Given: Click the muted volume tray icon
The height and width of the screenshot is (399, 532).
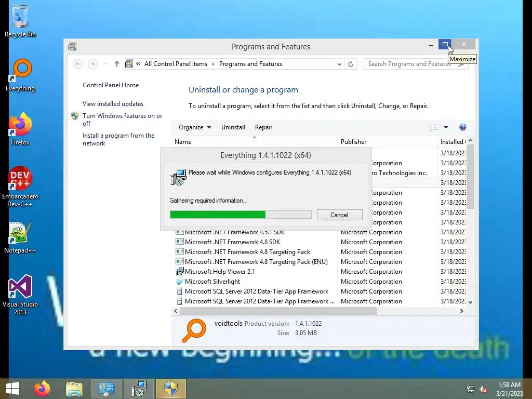Looking at the screenshot, I should (483, 389).
